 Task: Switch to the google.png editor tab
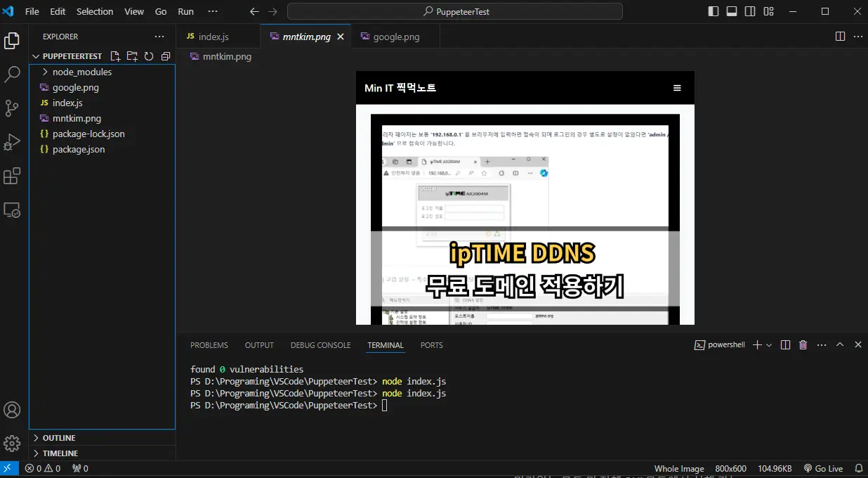(396, 37)
